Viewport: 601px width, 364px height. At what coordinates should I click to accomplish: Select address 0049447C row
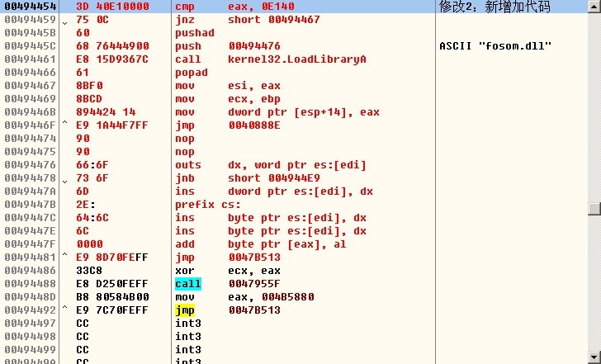294,218
